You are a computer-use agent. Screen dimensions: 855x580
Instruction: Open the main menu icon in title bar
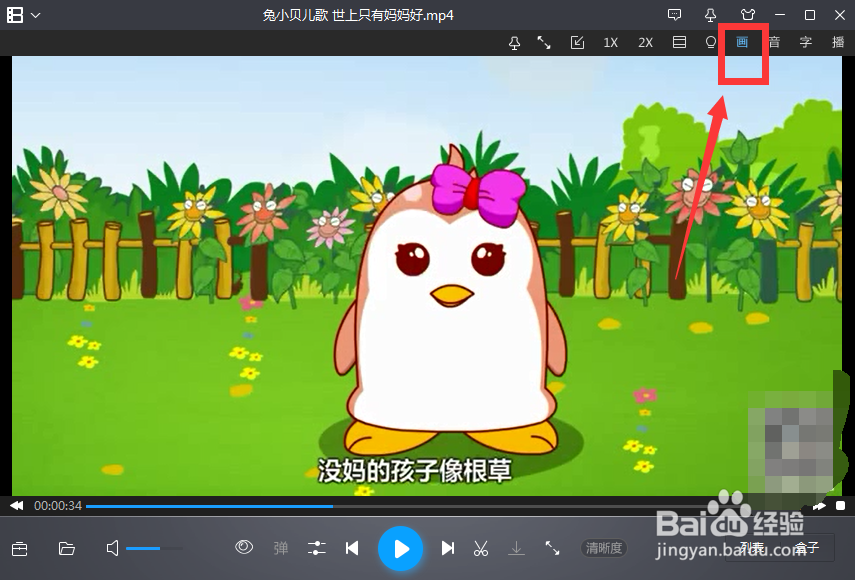[x=15, y=15]
